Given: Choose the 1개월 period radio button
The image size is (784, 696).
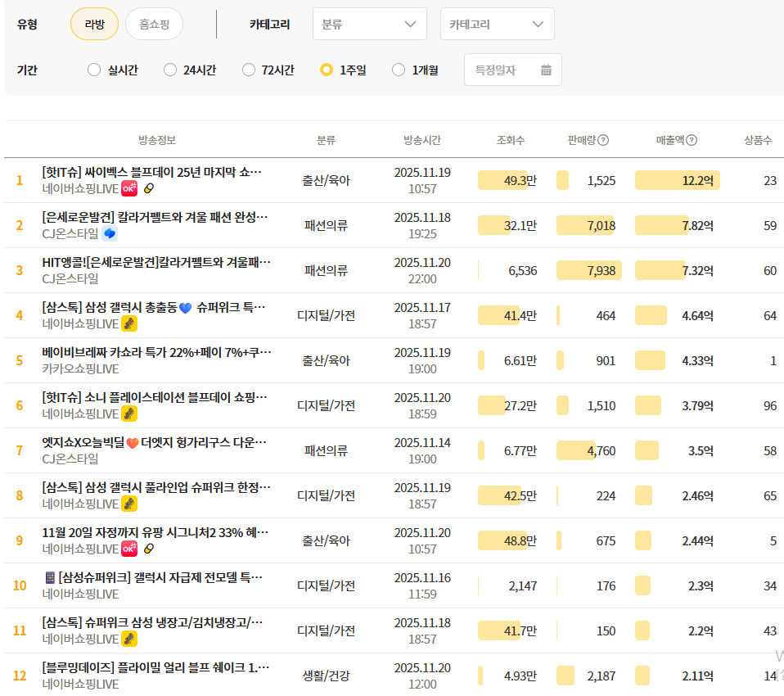Looking at the screenshot, I should click(x=399, y=70).
